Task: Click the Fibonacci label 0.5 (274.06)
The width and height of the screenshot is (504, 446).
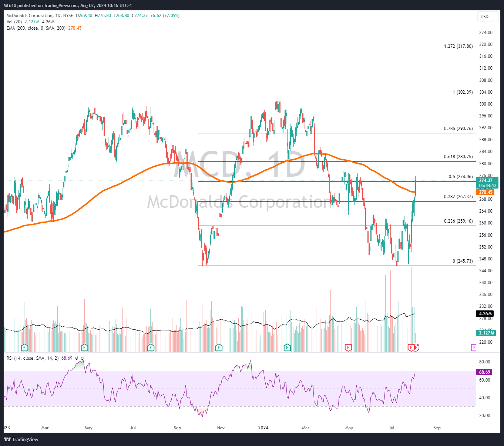Action: pyautogui.click(x=460, y=177)
